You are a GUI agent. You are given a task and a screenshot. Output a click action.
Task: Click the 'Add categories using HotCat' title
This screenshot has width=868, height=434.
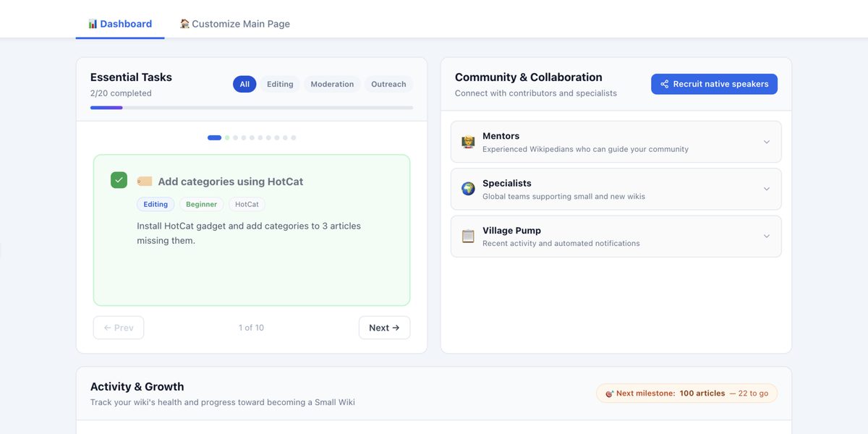click(x=231, y=182)
